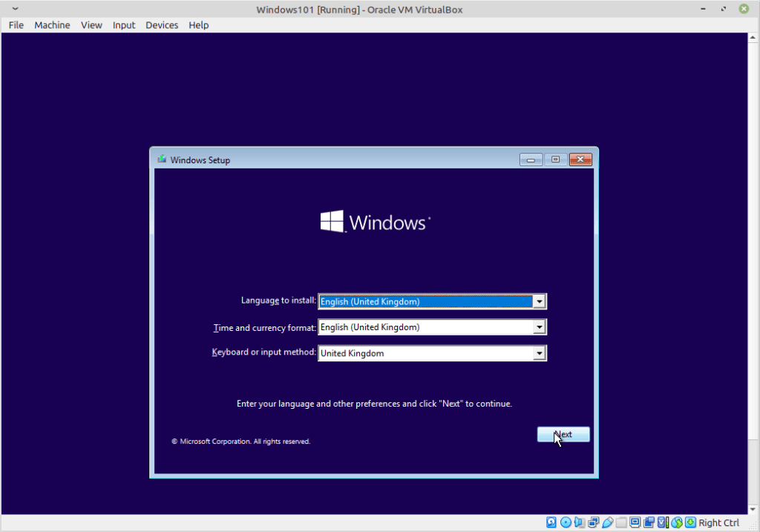Viewport: 760px width, 532px height.
Task: Click the "Enter your language" instruction text
Action: [x=374, y=404]
